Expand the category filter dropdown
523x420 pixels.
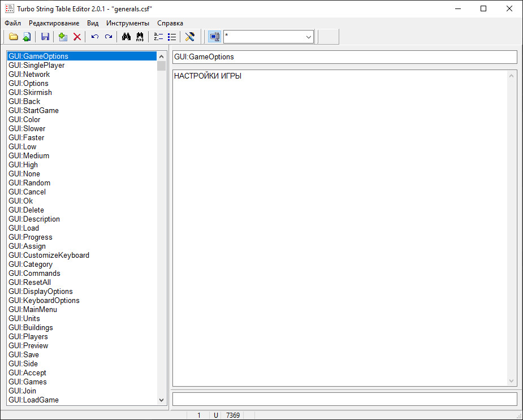309,37
